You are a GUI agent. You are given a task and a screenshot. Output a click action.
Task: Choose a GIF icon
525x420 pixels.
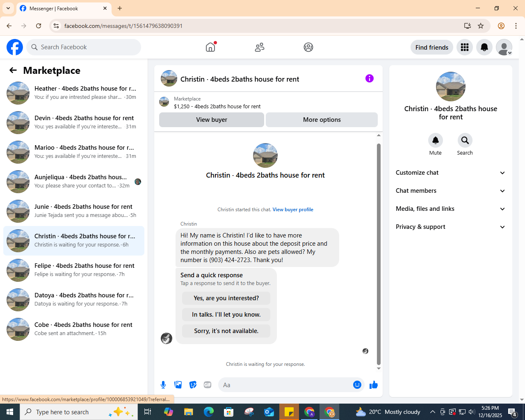(208, 385)
